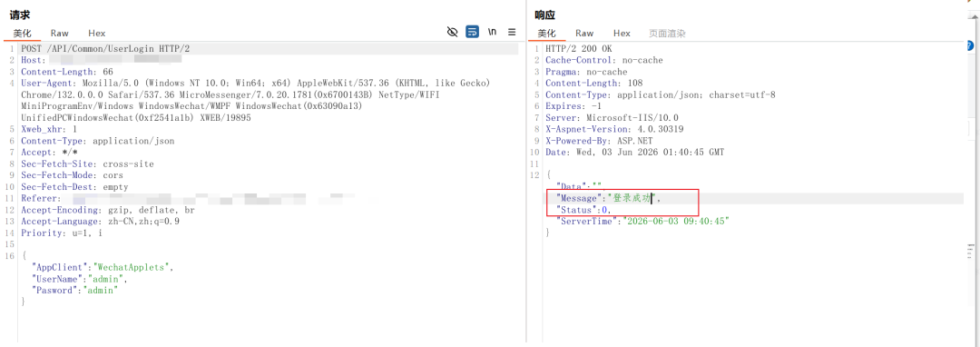The image size is (980, 347).
Task: Switch to the request Hex tab
Action: click(x=97, y=33)
